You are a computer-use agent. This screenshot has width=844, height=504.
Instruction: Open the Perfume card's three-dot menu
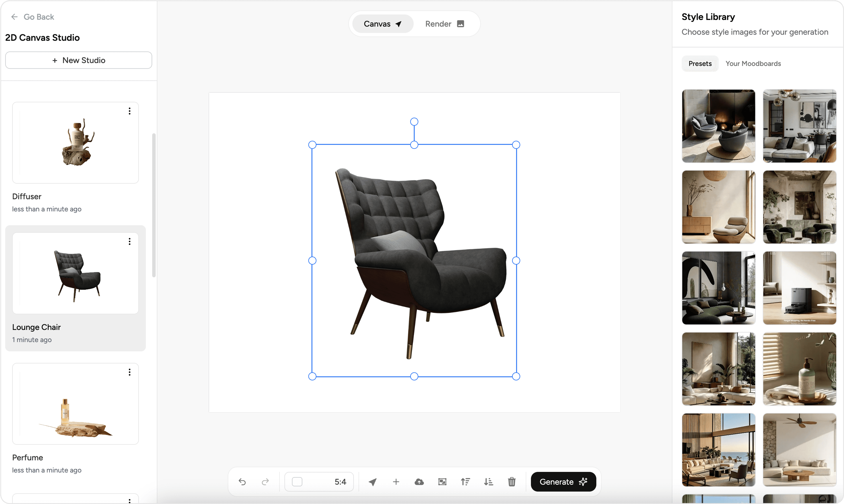click(129, 372)
